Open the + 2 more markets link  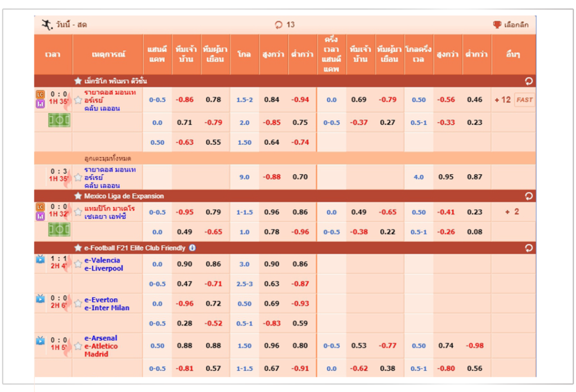(512, 211)
